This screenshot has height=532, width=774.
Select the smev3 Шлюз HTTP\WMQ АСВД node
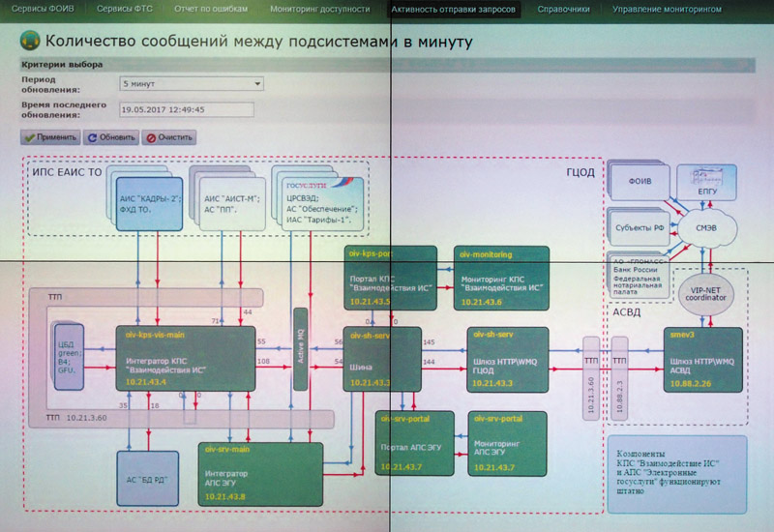(703, 359)
